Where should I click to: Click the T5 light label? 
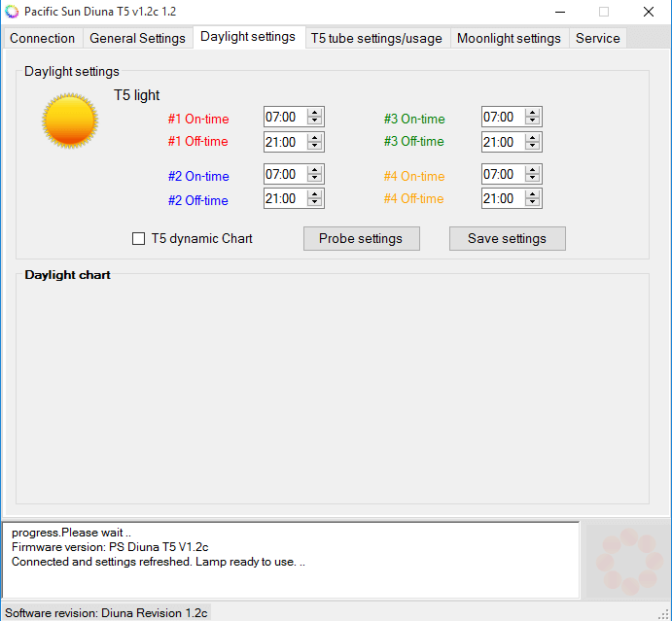pos(136,95)
